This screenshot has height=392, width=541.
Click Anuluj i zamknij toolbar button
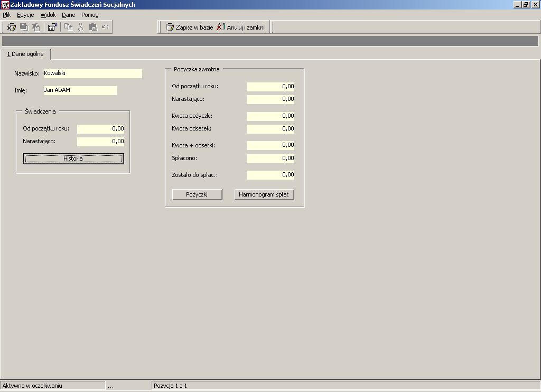(241, 27)
